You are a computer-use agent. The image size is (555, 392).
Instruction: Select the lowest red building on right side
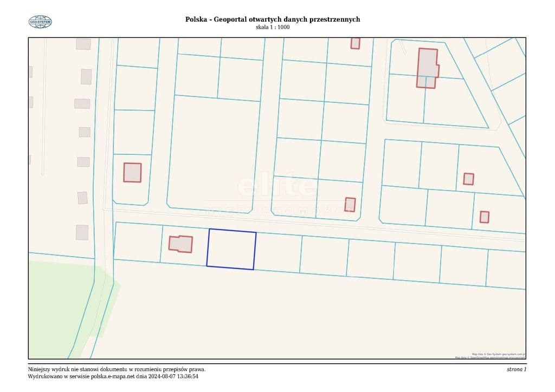click(485, 217)
